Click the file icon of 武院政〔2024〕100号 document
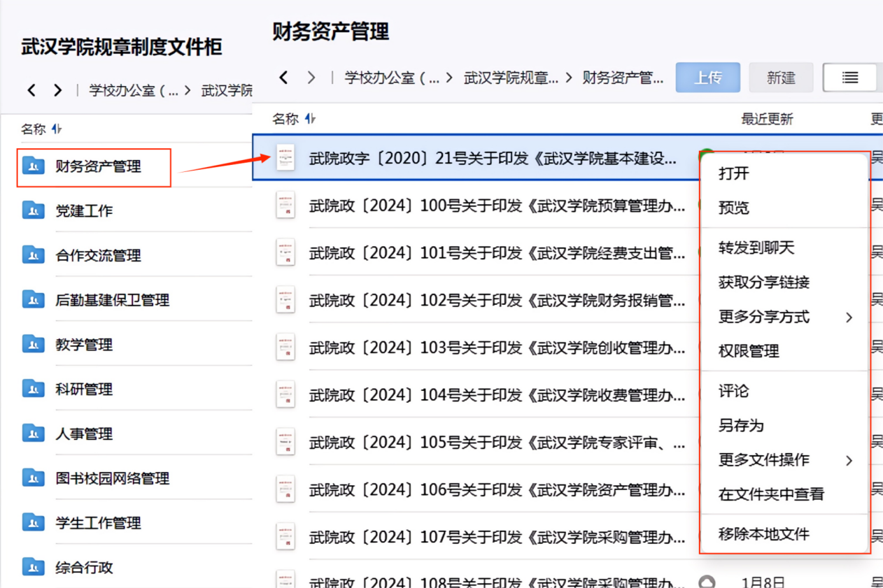The image size is (883, 588). click(x=285, y=206)
